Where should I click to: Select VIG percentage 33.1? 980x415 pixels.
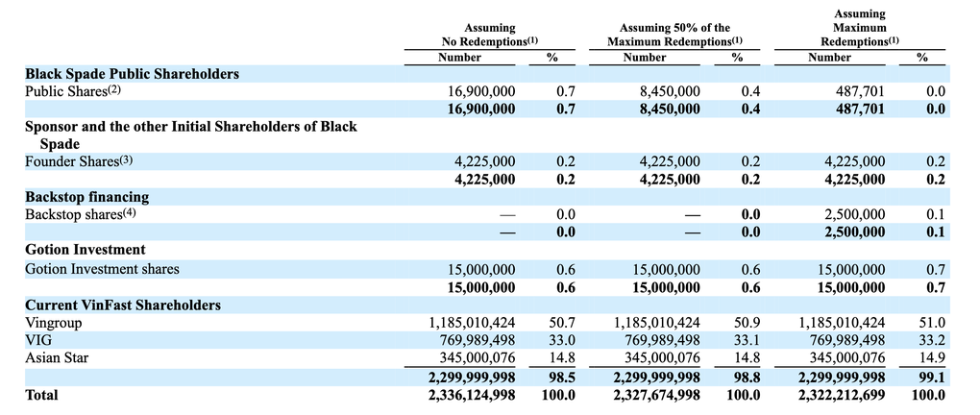[747, 341]
